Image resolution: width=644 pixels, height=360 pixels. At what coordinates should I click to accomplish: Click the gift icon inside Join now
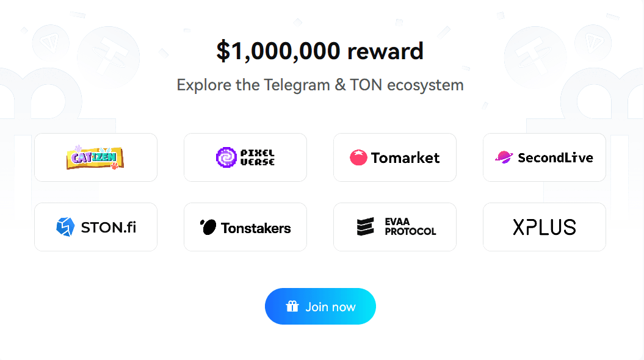pyautogui.click(x=293, y=306)
